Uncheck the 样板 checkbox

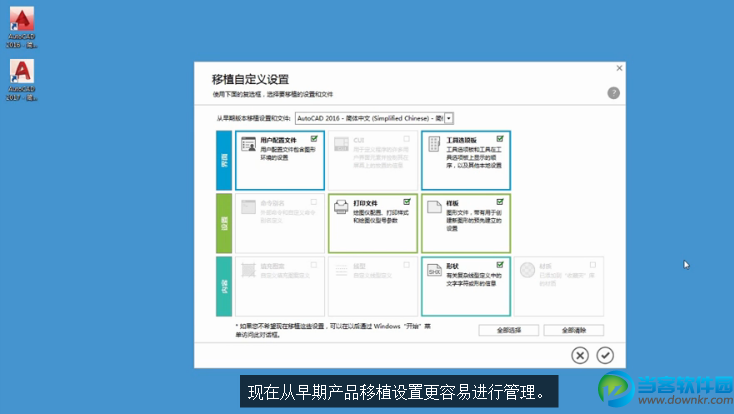click(500, 202)
